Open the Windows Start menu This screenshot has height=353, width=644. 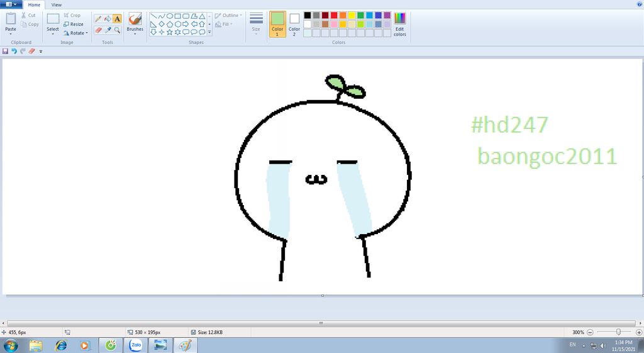point(11,345)
